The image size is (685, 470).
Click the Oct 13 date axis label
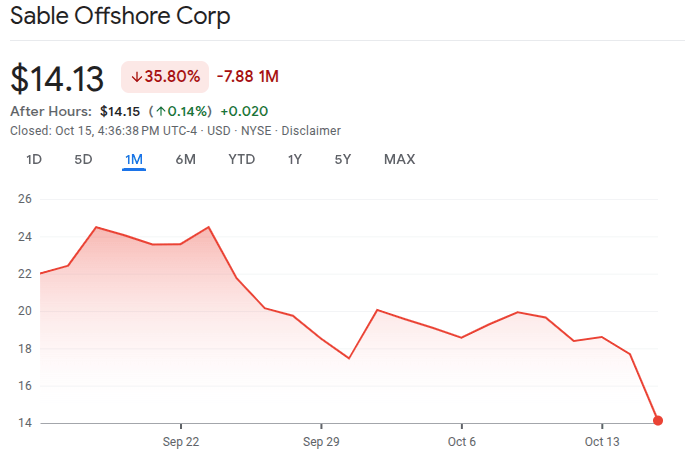[x=603, y=441]
